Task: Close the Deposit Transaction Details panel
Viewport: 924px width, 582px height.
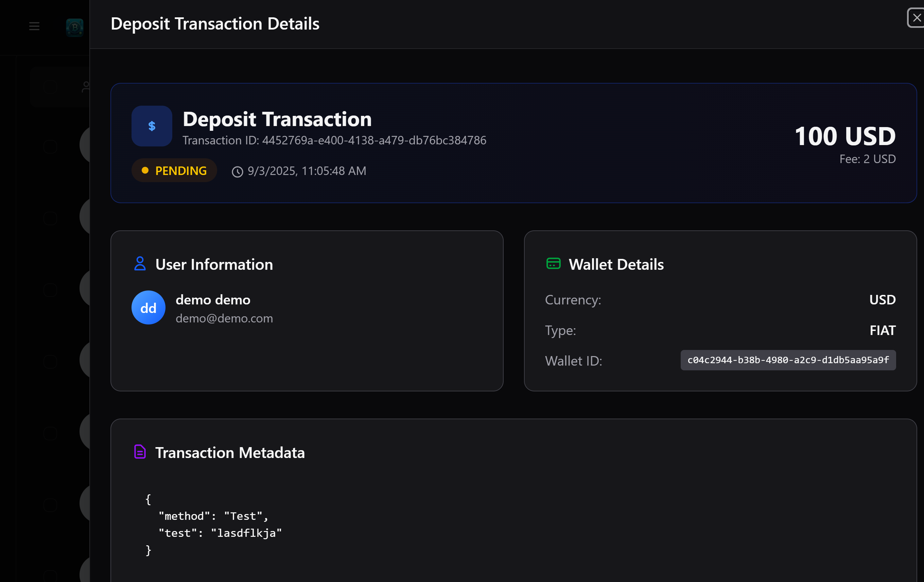Action: 916,18
